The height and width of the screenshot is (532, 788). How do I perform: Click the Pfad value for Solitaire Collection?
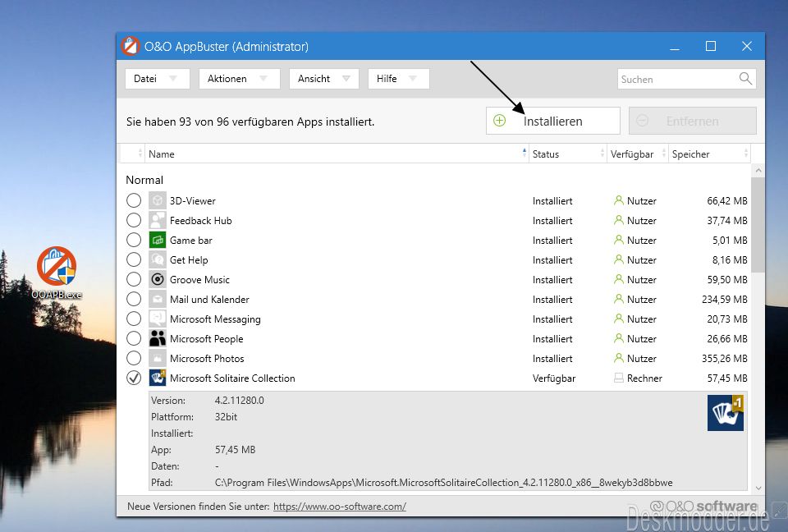(x=444, y=482)
